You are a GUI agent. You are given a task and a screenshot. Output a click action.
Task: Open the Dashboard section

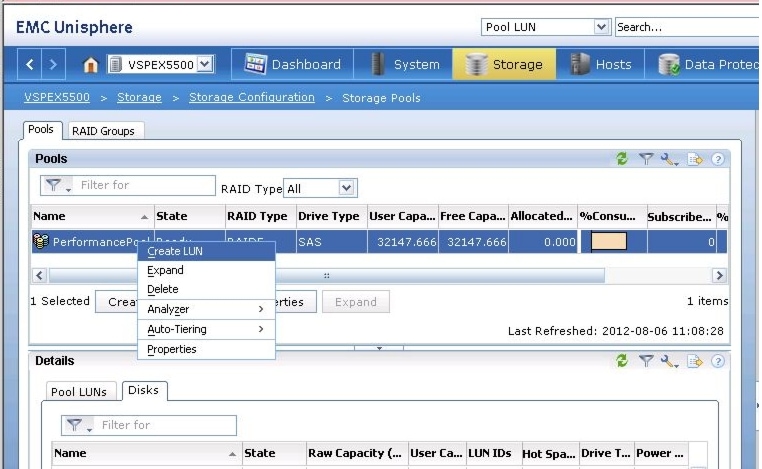pyautogui.click(x=293, y=64)
